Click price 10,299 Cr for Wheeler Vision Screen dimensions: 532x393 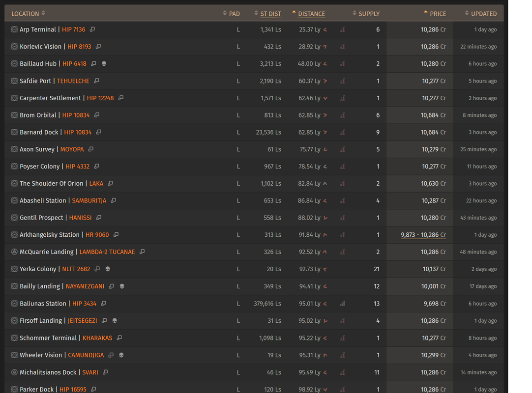click(434, 355)
